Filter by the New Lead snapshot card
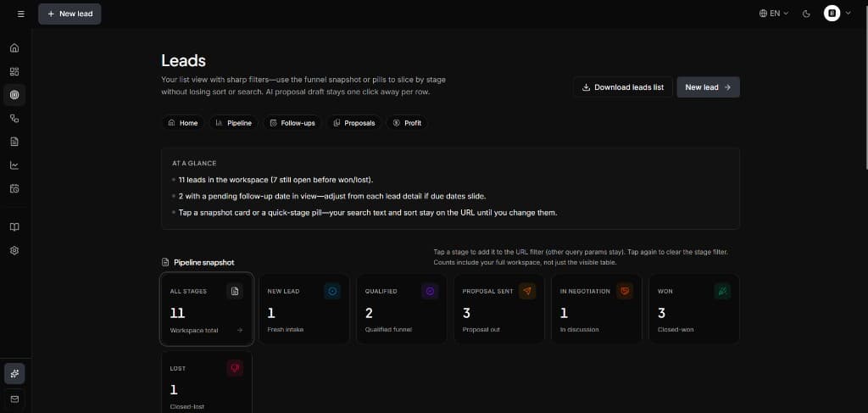Screen dimensions: 868x413 pos(304,309)
